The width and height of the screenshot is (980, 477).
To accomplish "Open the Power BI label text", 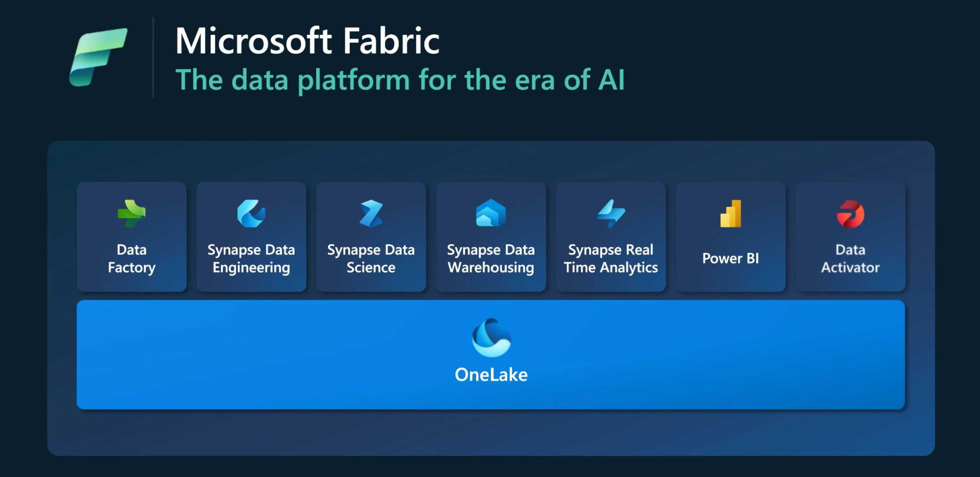I will point(731,258).
